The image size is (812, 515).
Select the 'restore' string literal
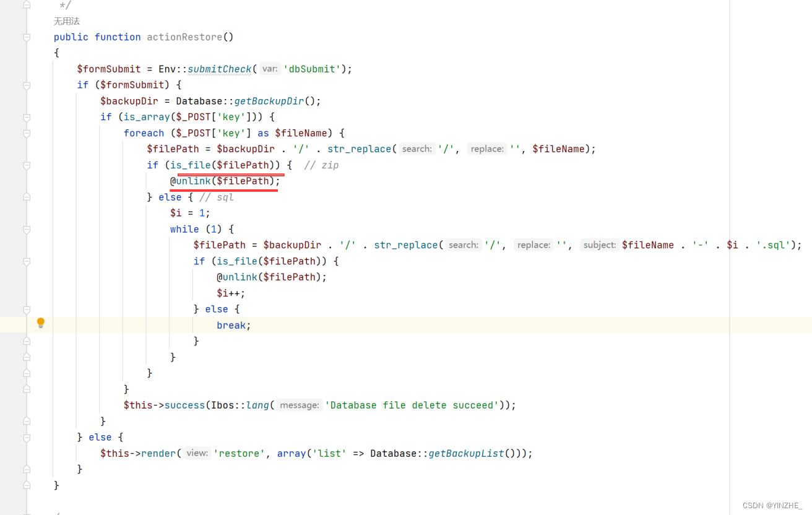coord(240,454)
